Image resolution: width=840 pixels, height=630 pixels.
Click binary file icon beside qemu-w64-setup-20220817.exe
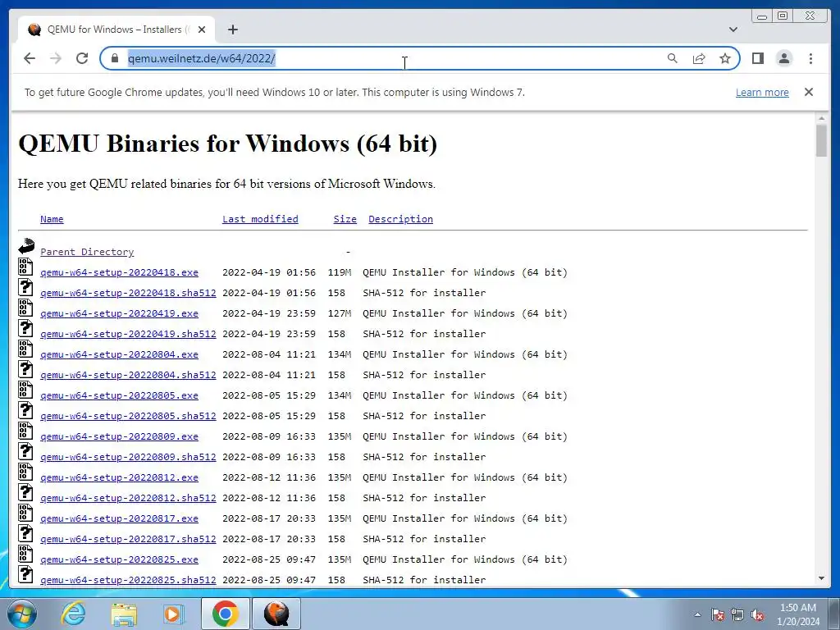tap(25, 512)
